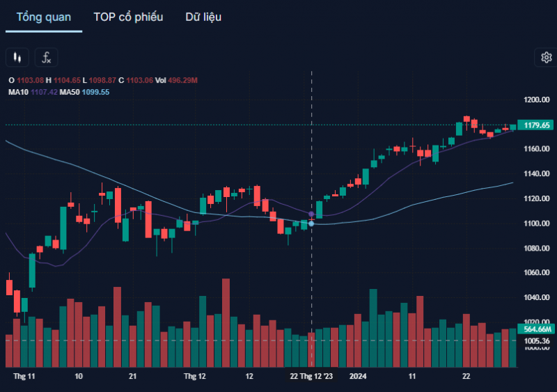The width and height of the screenshot is (557, 392).
Task: Click the 1200.00 price axis label
Action: pyautogui.click(x=537, y=100)
